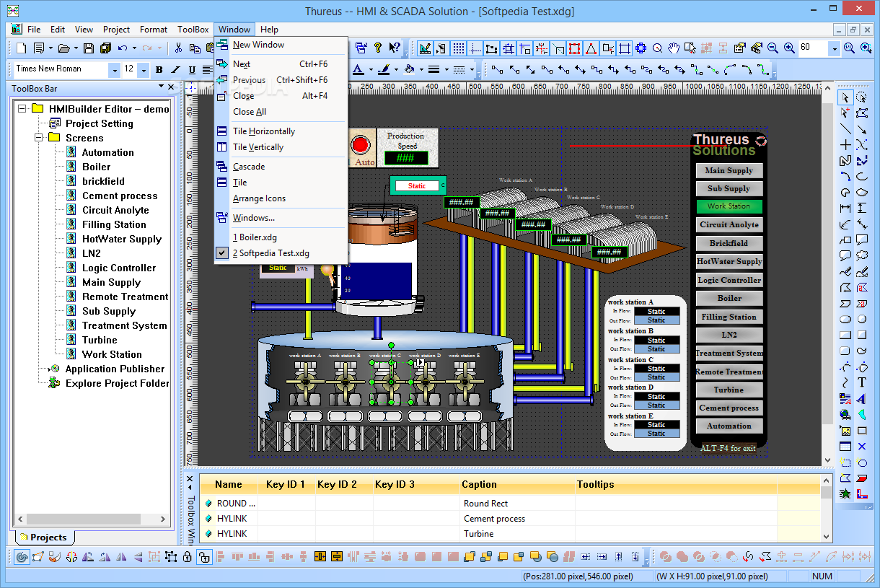The height and width of the screenshot is (588, 880).
Task: Pick the font color (A) swatch
Action: [x=358, y=70]
